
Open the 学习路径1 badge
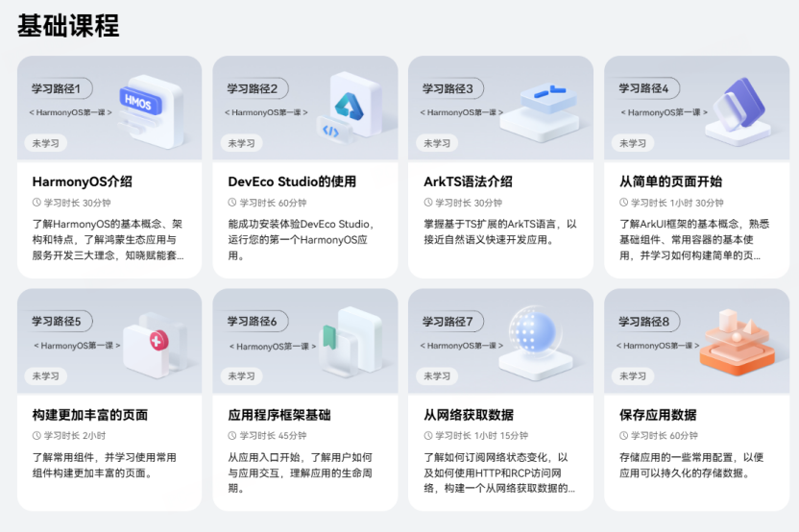tap(59, 88)
